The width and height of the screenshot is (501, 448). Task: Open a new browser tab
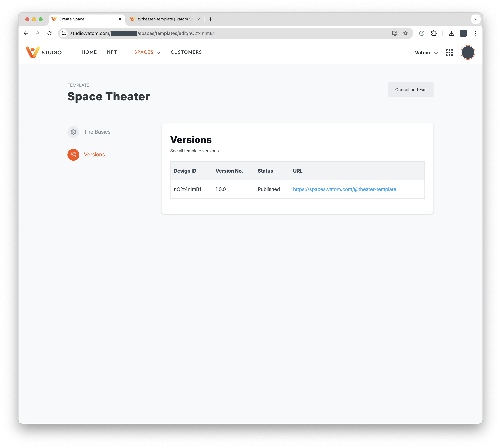coord(210,19)
